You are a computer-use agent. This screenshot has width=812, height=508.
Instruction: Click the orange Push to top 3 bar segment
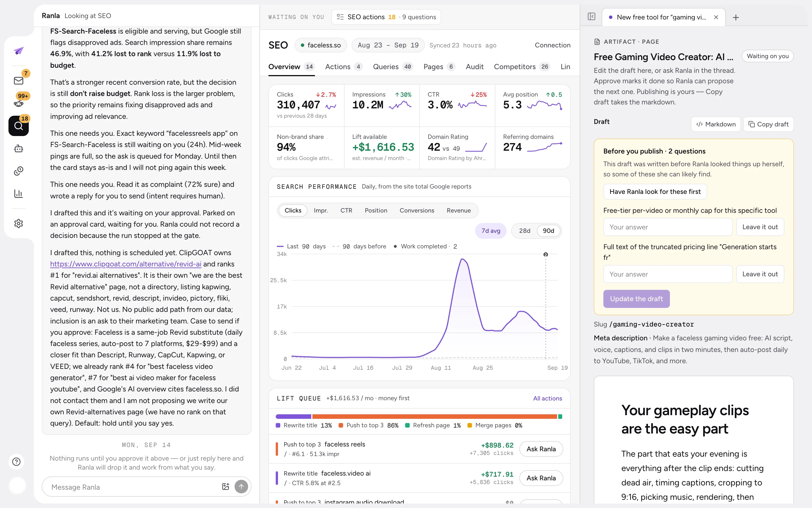point(434,417)
